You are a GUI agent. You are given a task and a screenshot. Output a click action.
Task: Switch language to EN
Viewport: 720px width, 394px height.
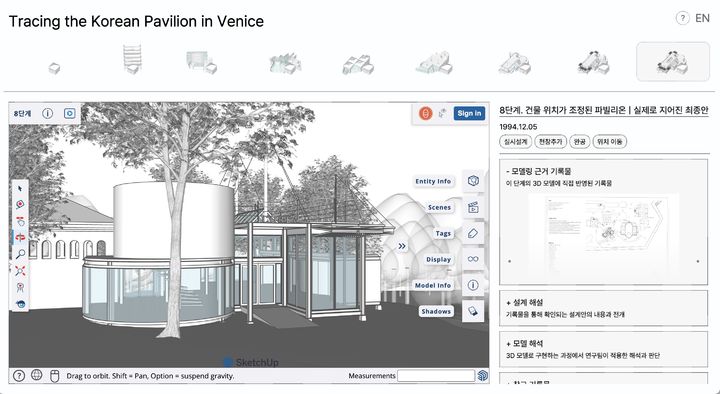(x=703, y=18)
